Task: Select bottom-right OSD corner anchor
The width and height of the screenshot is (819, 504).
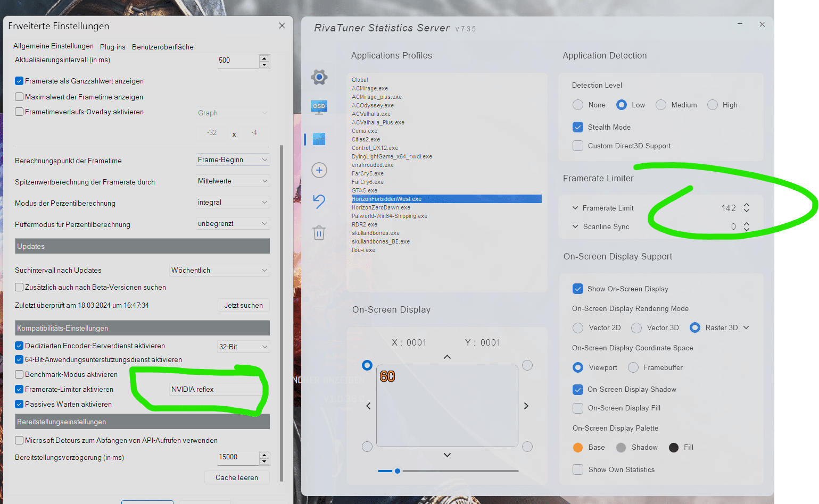Action: [527, 447]
